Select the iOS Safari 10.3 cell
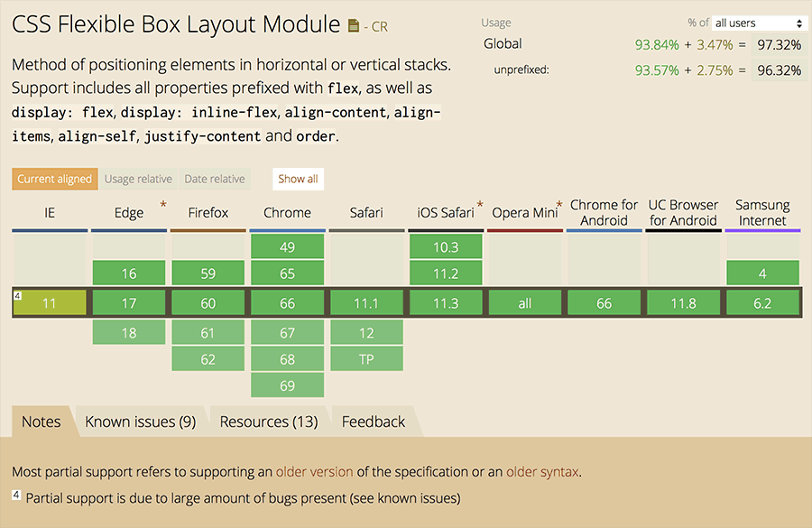The width and height of the screenshot is (812, 528). [x=446, y=246]
